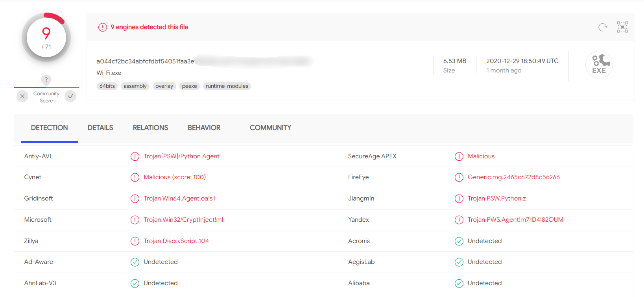Click the Alibaba undetected check icon

tap(459, 283)
